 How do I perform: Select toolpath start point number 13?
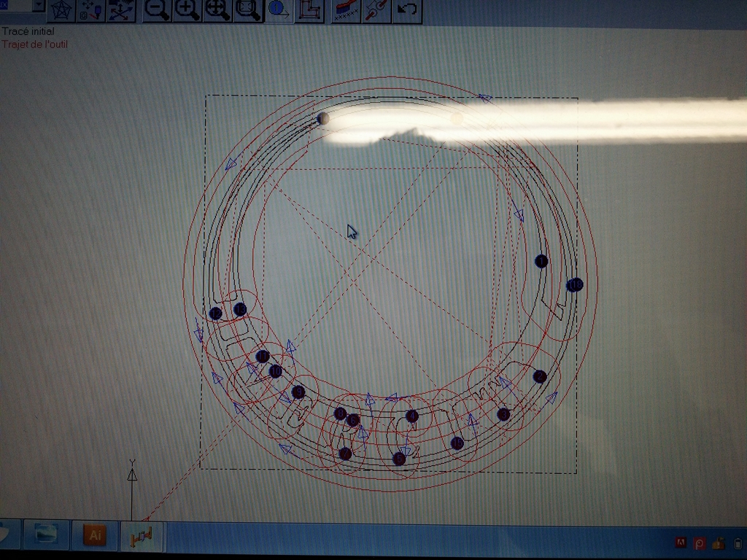click(x=240, y=309)
